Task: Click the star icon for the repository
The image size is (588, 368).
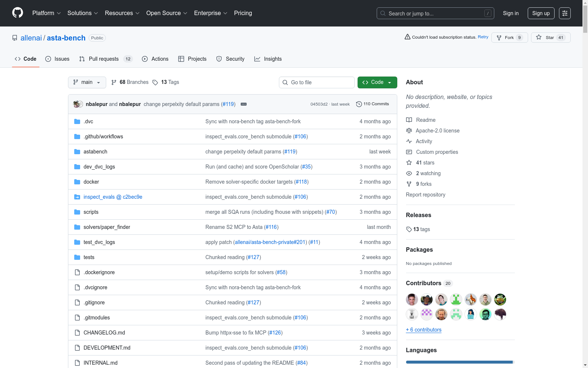Action: 539,37
